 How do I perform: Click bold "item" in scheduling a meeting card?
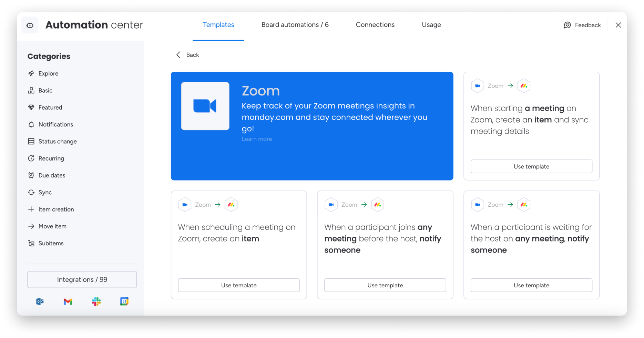[250, 239]
